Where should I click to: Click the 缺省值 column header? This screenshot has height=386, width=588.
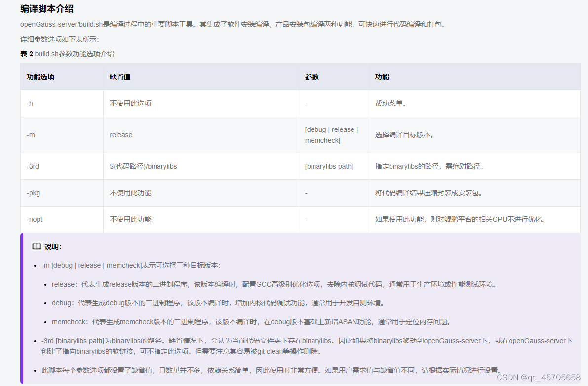(x=201, y=77)
